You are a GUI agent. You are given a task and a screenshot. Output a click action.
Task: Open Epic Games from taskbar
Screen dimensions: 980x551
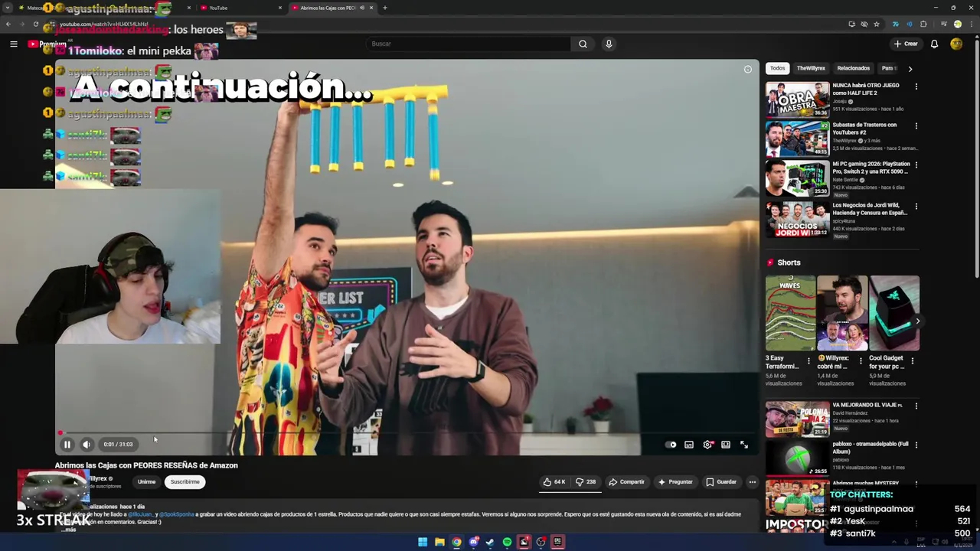[x=557, y=542]
